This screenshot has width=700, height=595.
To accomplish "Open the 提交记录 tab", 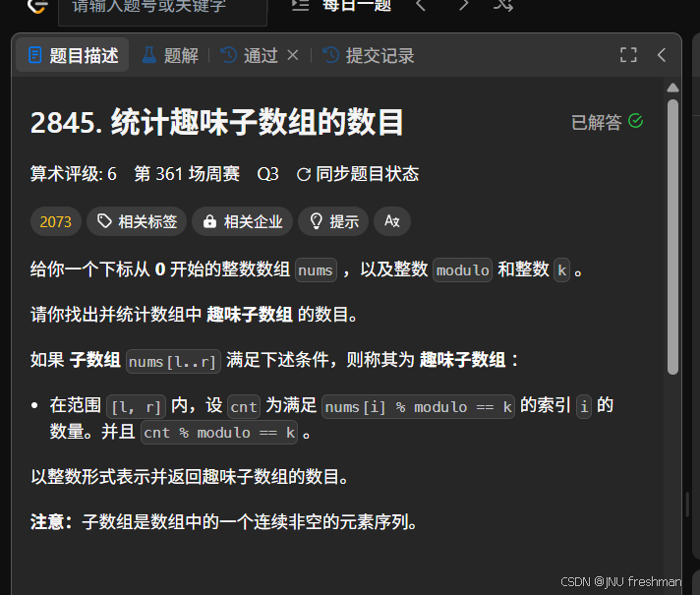I will tap(369, 56).
